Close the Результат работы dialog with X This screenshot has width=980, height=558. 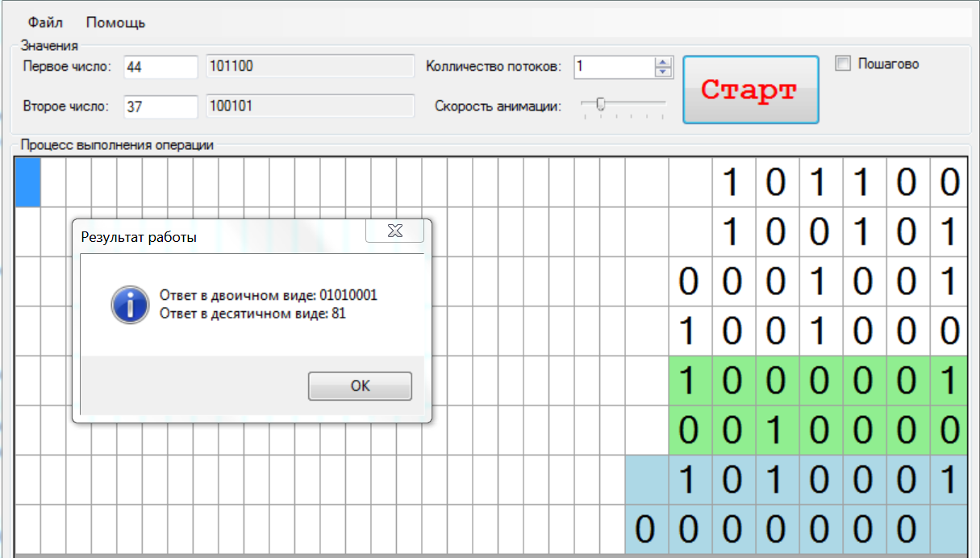pyautogui.click(x=395, y=231)
